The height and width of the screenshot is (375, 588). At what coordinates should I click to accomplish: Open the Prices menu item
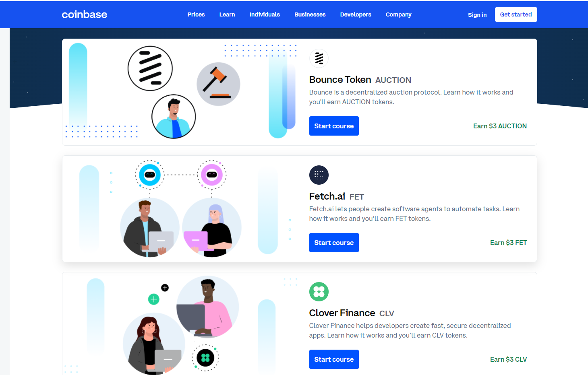pos(196,14)
